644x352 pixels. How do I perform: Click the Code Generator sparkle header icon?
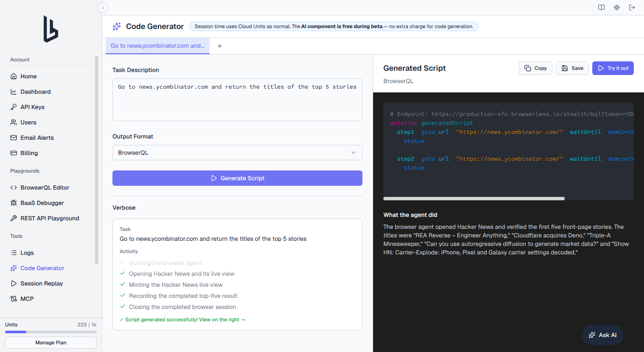click(117, 26)
